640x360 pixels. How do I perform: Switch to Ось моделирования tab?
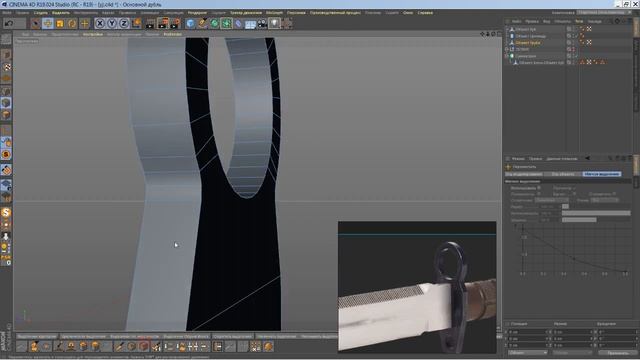pos(524,174)
